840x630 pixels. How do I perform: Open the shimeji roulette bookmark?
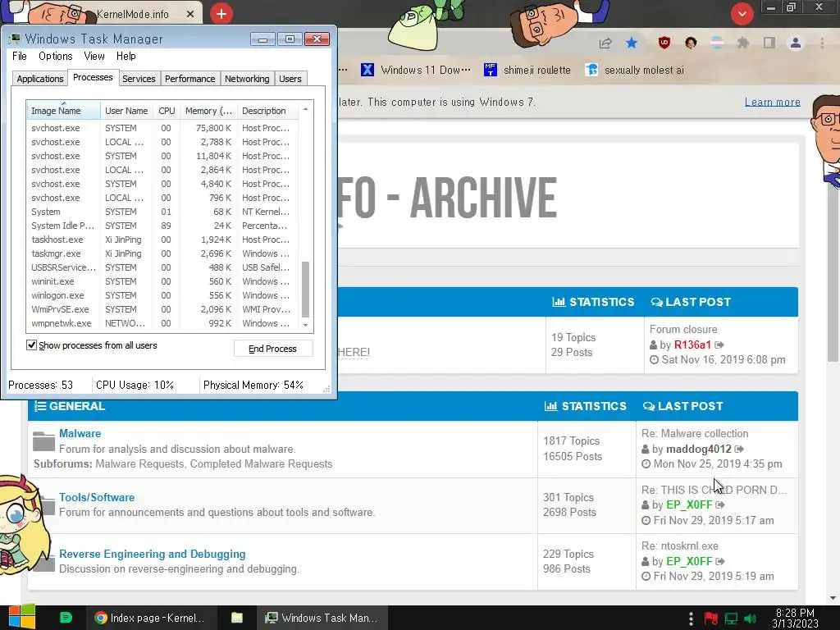coord(527,70)
